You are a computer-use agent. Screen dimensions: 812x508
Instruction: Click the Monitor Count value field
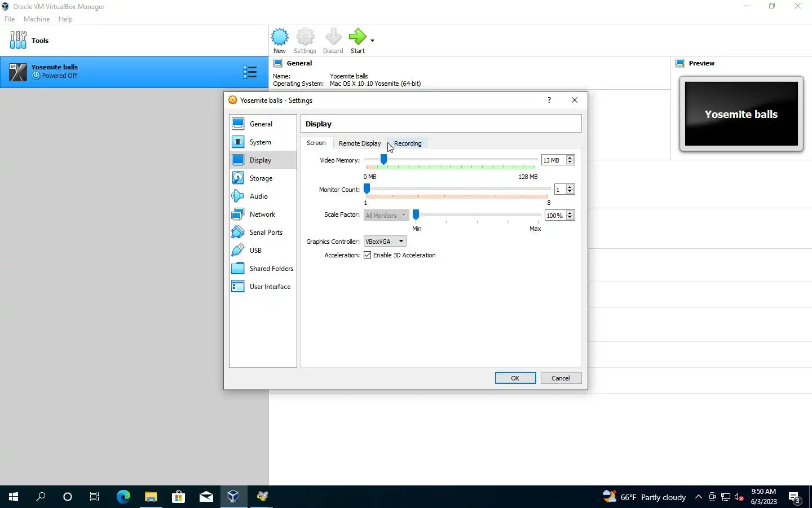click(560, 190)
